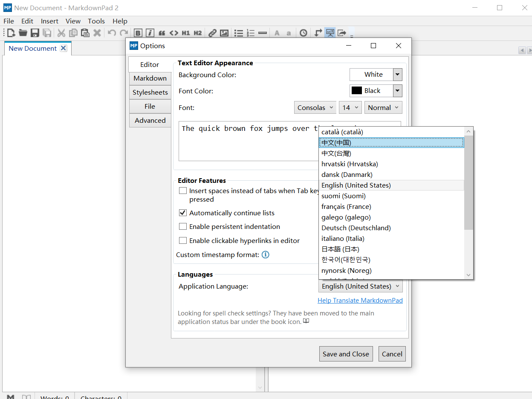Click the info icon beside Custom timestamp format
The height and width of the screenshot is (399, 532).
tap(265, 255)
